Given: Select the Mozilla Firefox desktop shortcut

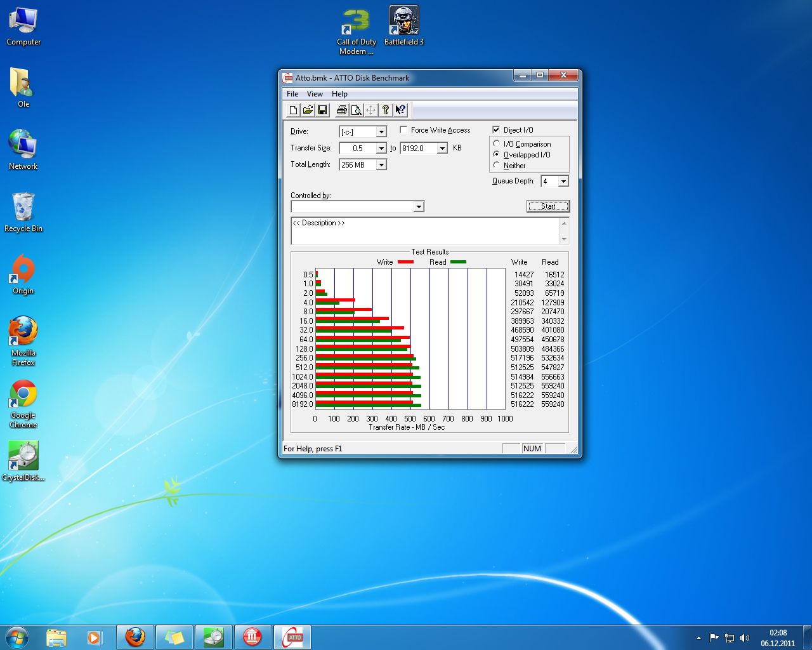Looking at the screenshot, I should pos(23,342).
